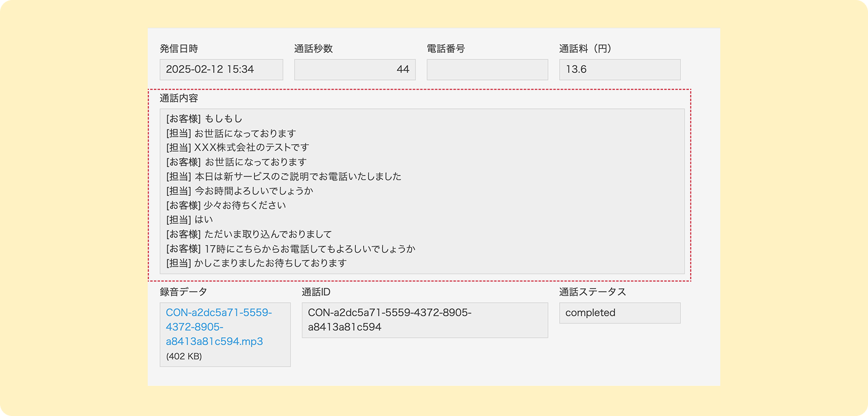Click the 通話秒数 label
868x416 pixels.
[313, 49]
